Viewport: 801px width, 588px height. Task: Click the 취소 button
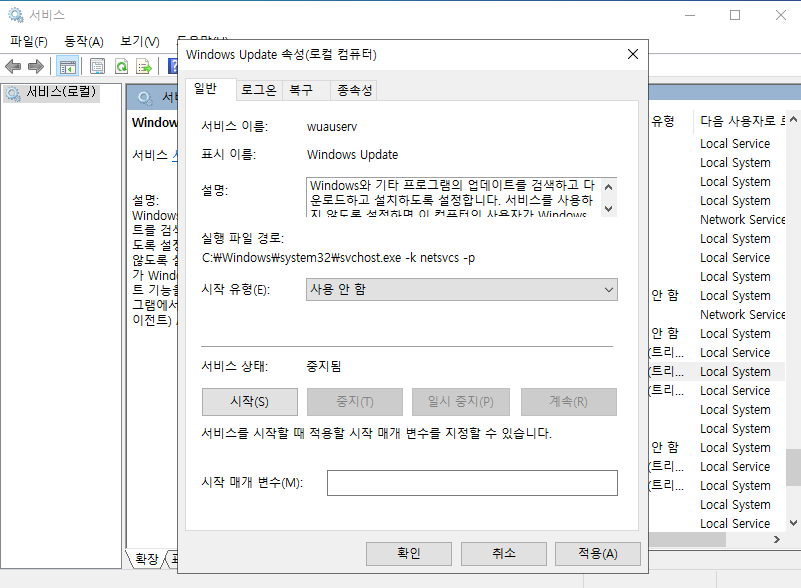pyautogui.click(x=504, y=554)
